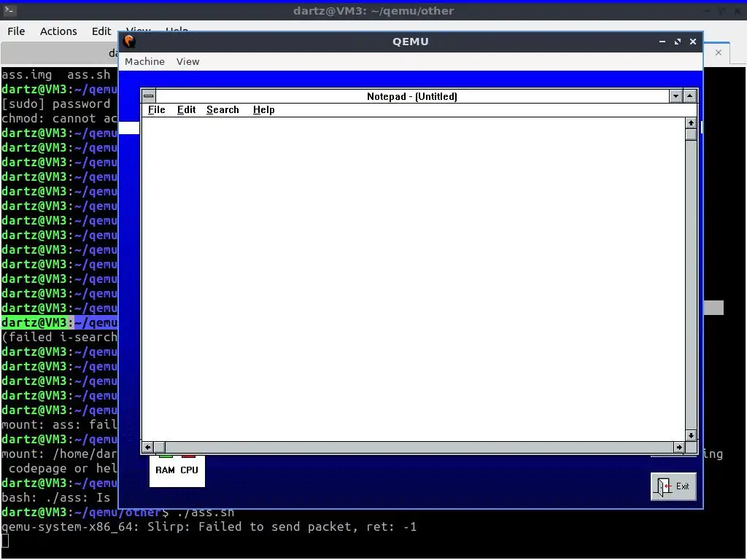The image size is (747, 560).
Task: Click the Notepad - (Untitled) title bar
Action: pyautogui.click(x=412, y=96)
